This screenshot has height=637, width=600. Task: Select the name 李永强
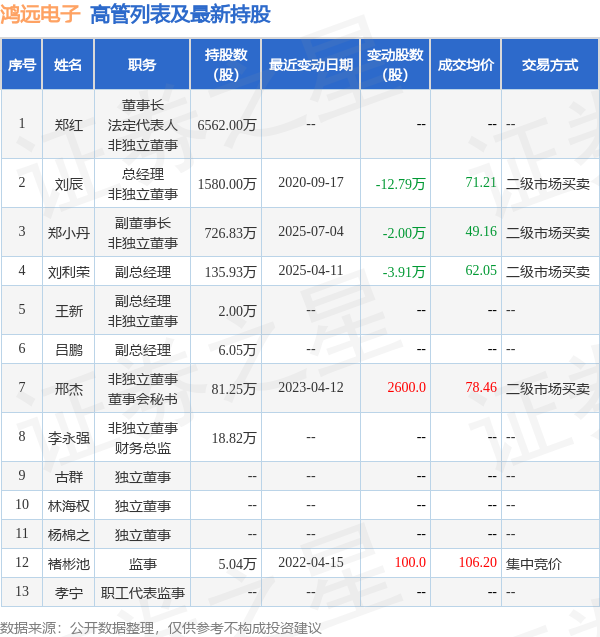[x=69, y=438]
